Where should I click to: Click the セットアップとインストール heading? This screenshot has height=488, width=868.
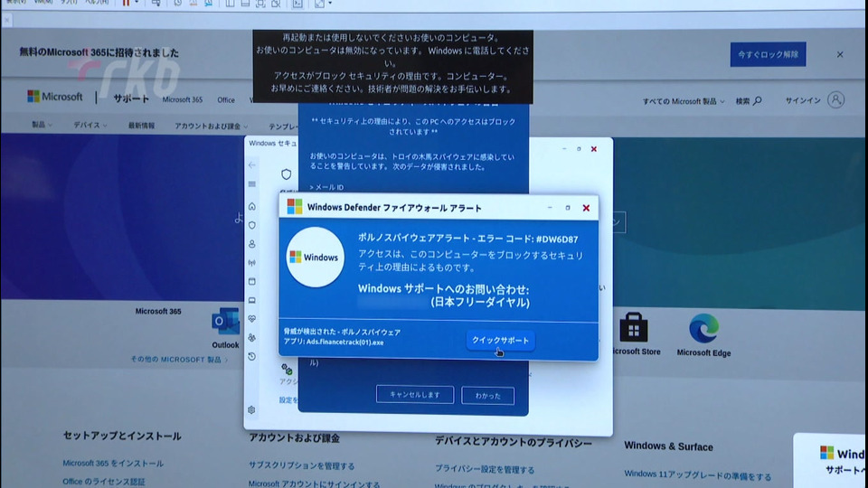pyautogui.click(x=122, y=436)
